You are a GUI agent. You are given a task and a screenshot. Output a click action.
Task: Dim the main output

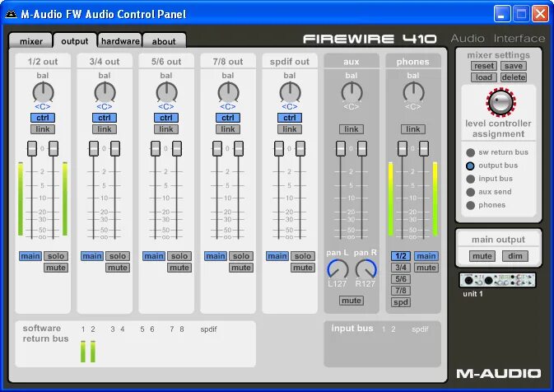514,256
